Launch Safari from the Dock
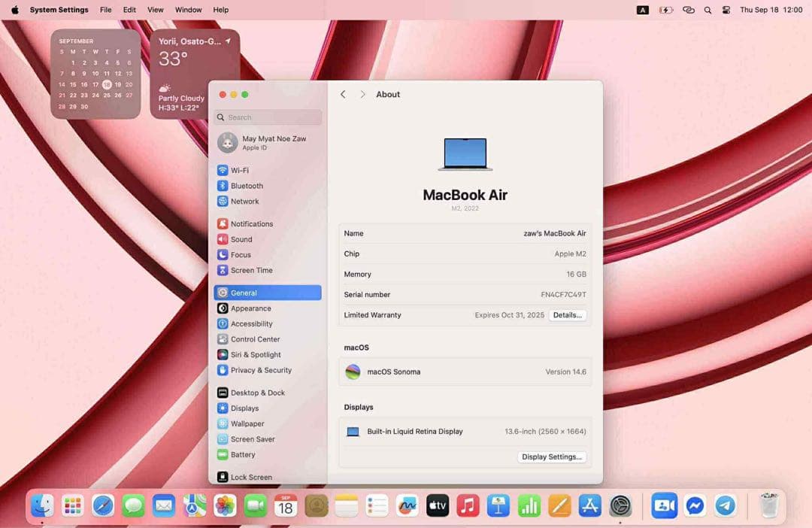812x528 pixels. point(103,505)
